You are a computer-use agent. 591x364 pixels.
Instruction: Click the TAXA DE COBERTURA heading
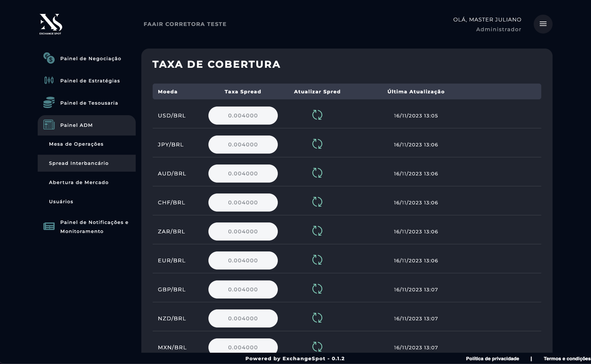pos(216,64)
